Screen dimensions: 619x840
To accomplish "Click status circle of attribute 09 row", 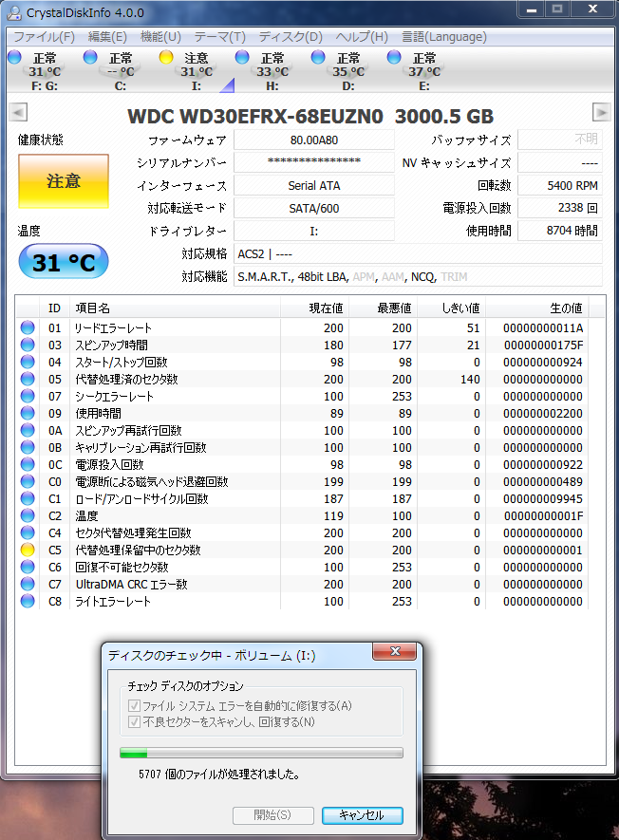I will point(28,413).
